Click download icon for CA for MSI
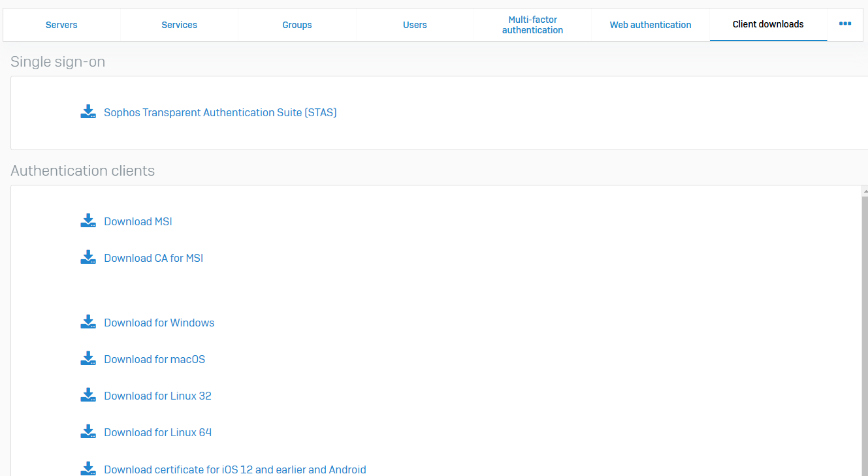This screenshot has height=476, width=868. pos(88,258)
